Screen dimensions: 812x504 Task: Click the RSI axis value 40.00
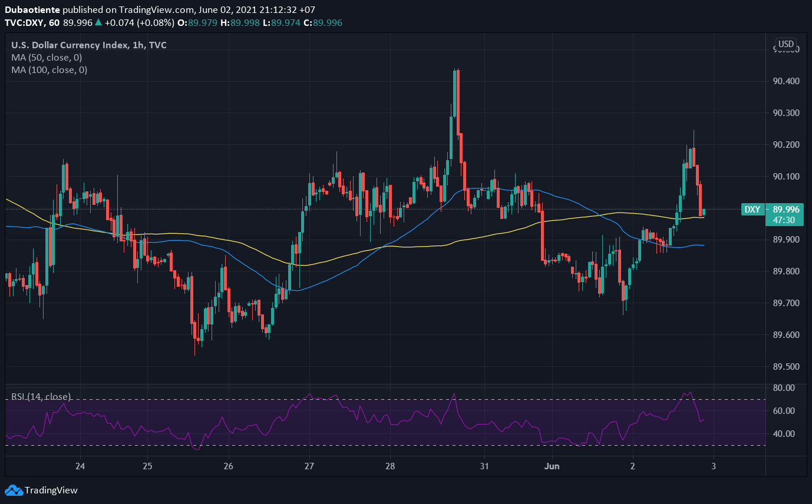pos(785,433)
